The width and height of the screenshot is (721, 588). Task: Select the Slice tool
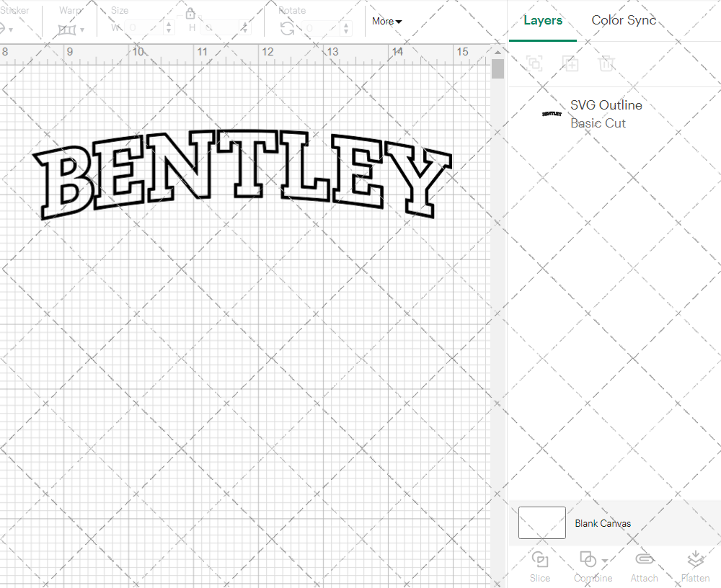pos(540,566)
